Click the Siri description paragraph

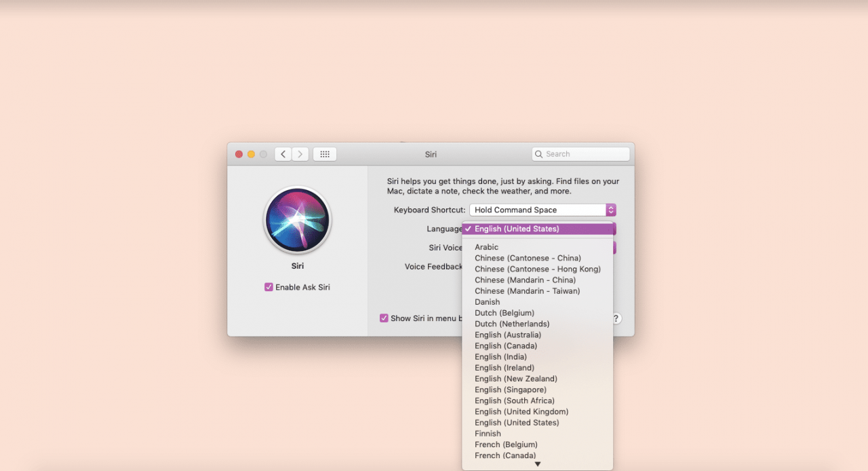pos(503,187)
